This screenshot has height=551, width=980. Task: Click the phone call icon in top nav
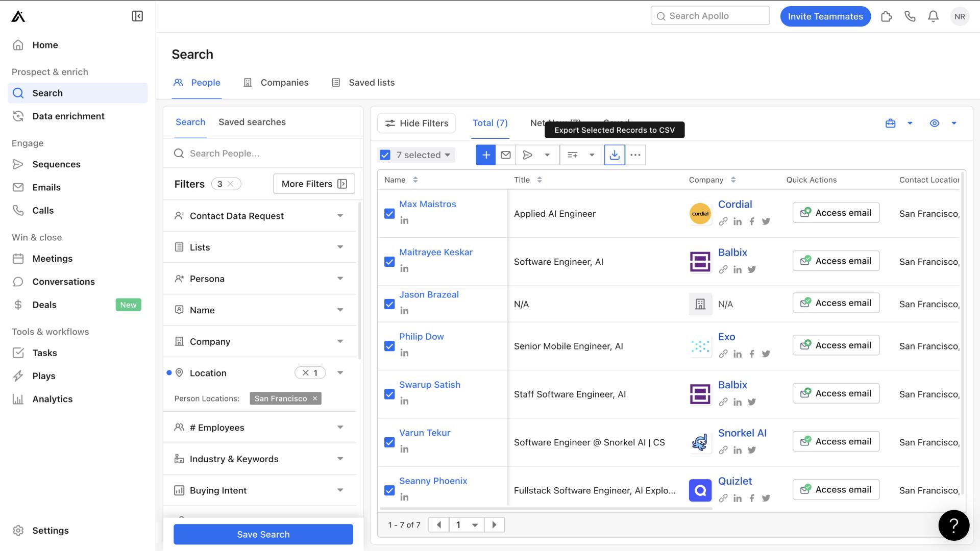(x=910, y=16)
